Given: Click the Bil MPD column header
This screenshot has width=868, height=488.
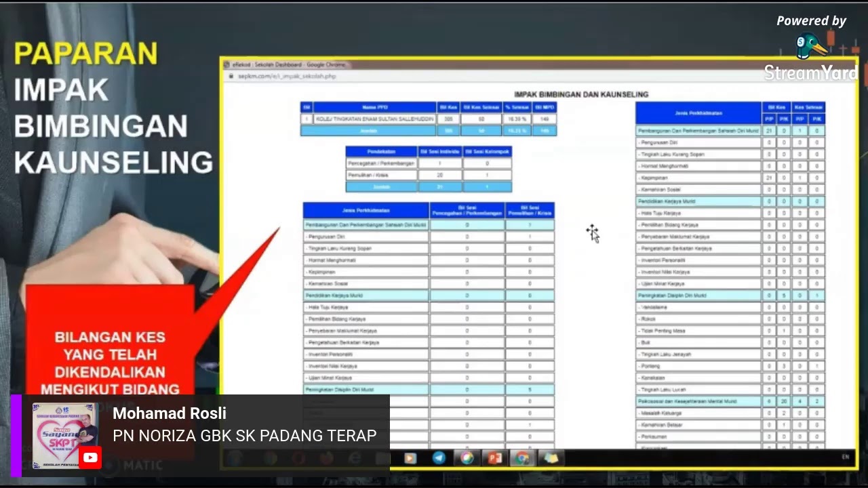Looking at the screenshot, I should [545, 107].
